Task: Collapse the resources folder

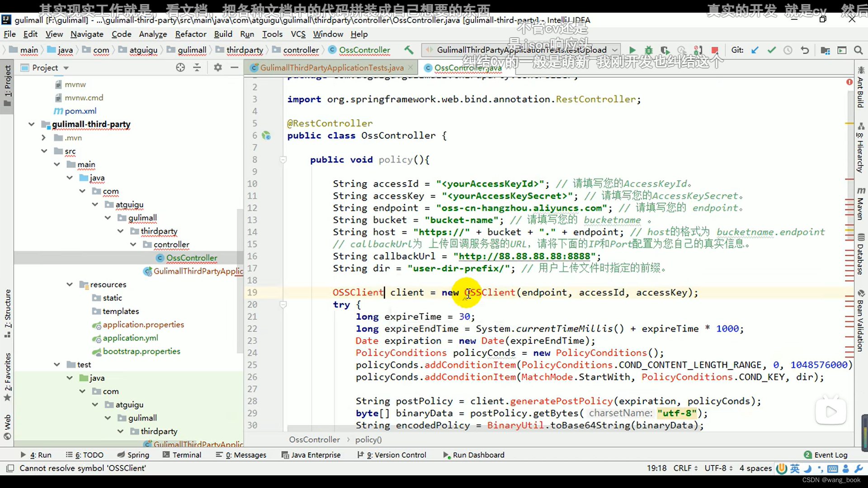Action: point(69,285)
